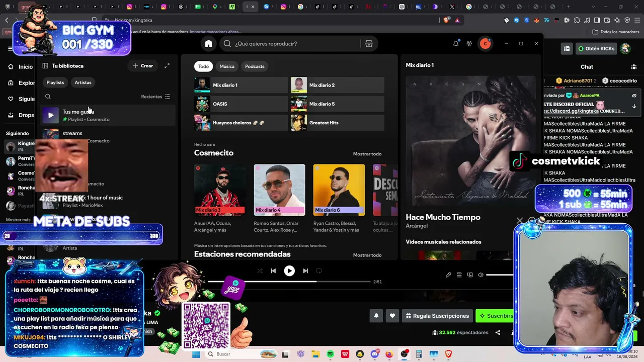644x362 pixels.
Task: Click the Spotify play button
Action: click(x=289, y=271)
